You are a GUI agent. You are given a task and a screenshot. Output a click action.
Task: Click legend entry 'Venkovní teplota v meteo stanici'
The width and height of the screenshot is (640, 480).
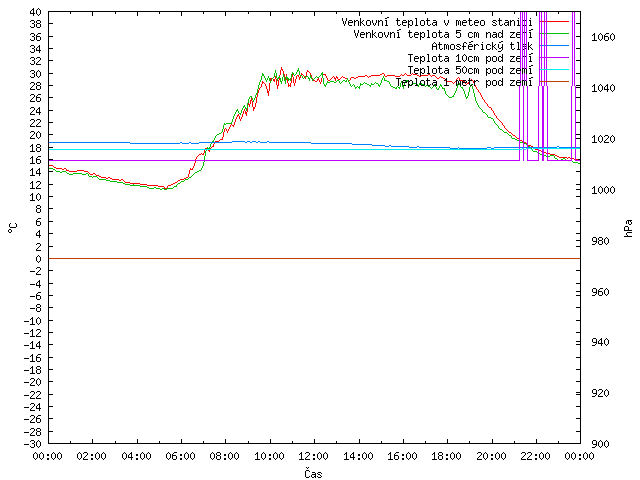click(437, 22)
